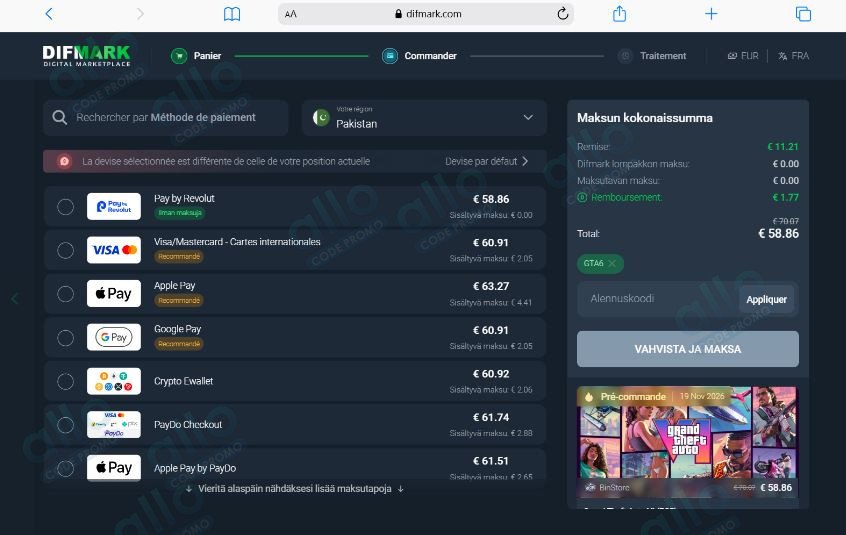The height and width of the screenshot is (535, 846).
Task: Click the PayDo Checkout price € 61.74
Action: [491, 417]
